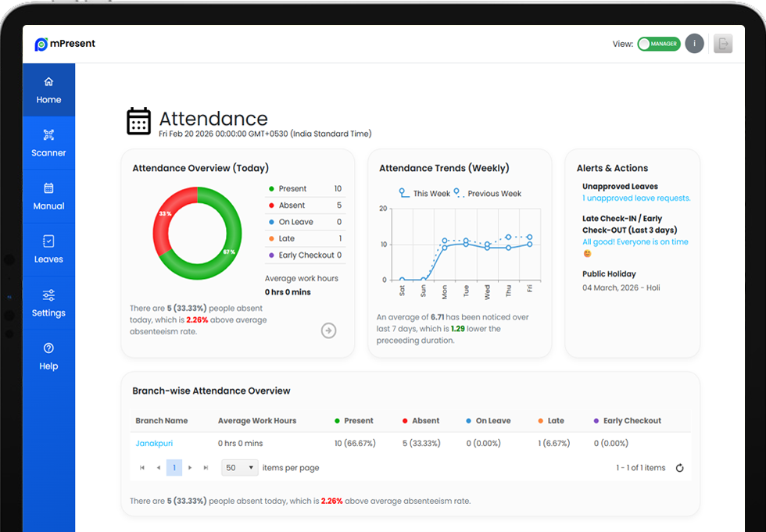Open the Scanner section in the sidebar

pyautogui.click(x=48, y=144)
